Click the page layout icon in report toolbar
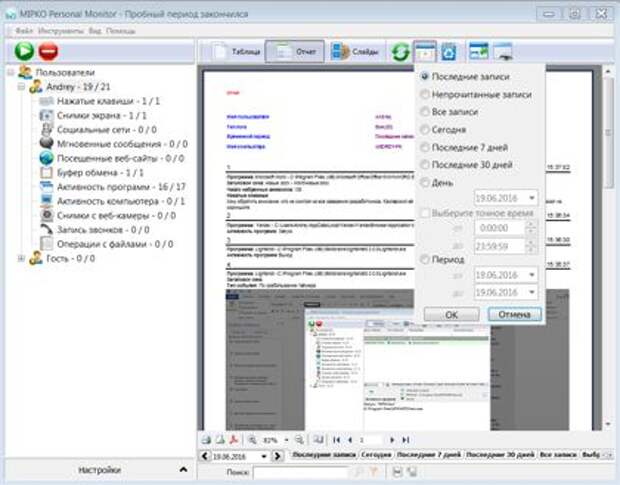Viewport: 620px width, 485px height. pos(318,440)
